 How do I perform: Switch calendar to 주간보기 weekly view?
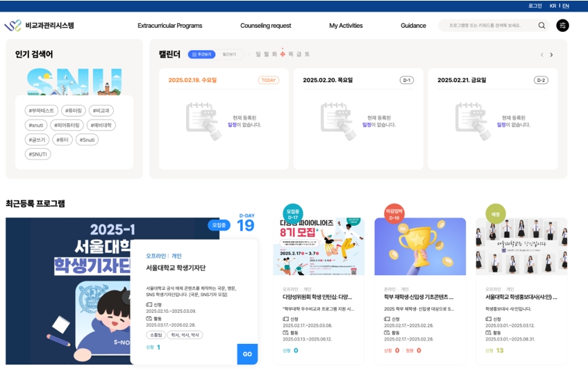202,54
